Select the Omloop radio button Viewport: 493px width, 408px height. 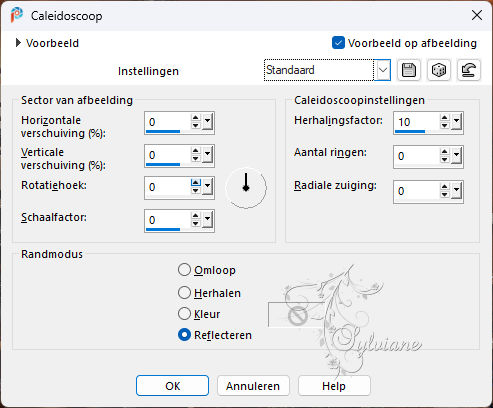(x=184, y=270)
